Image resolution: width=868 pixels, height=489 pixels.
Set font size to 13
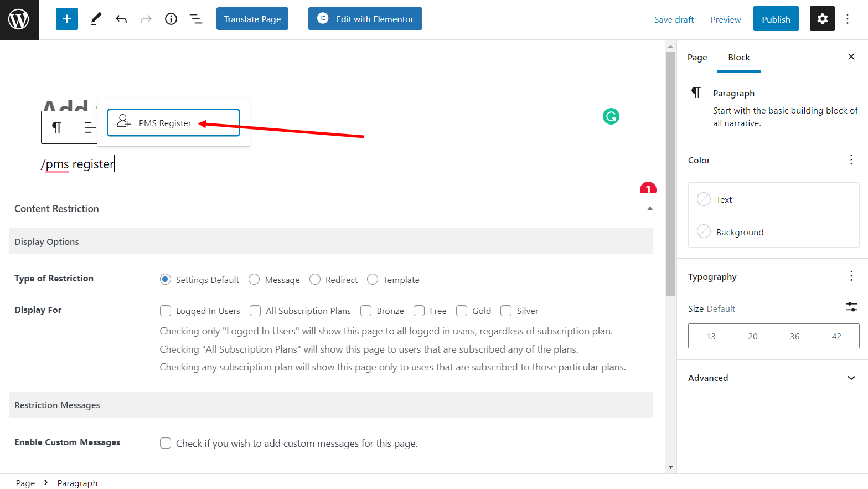(x=711, y=336)
